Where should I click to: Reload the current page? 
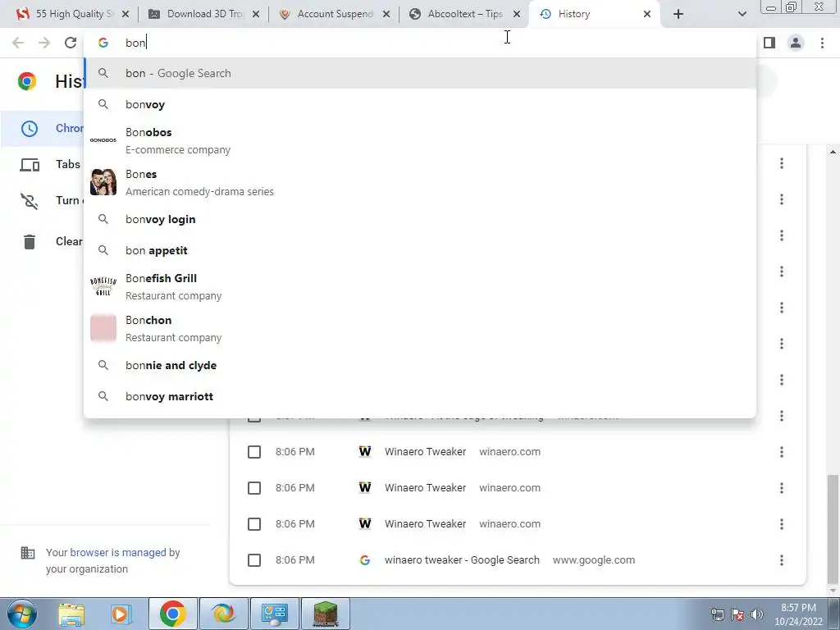(x=71, y=43)
